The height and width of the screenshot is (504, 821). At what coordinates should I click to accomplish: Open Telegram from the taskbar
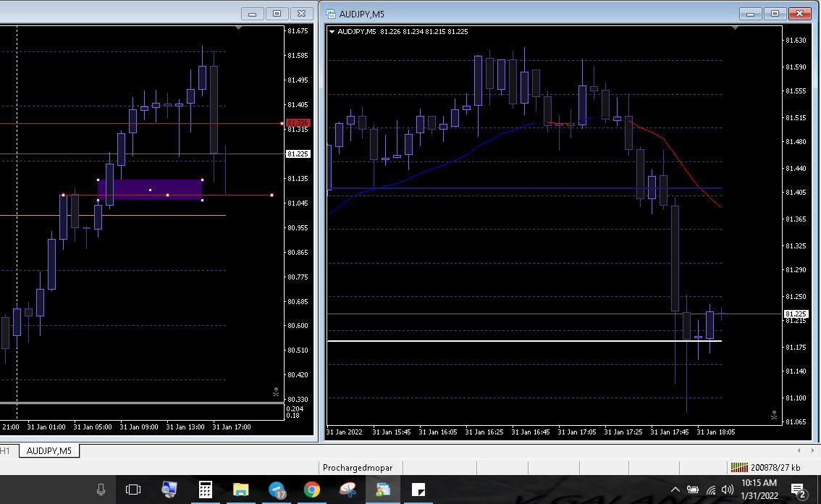point(277,490)
